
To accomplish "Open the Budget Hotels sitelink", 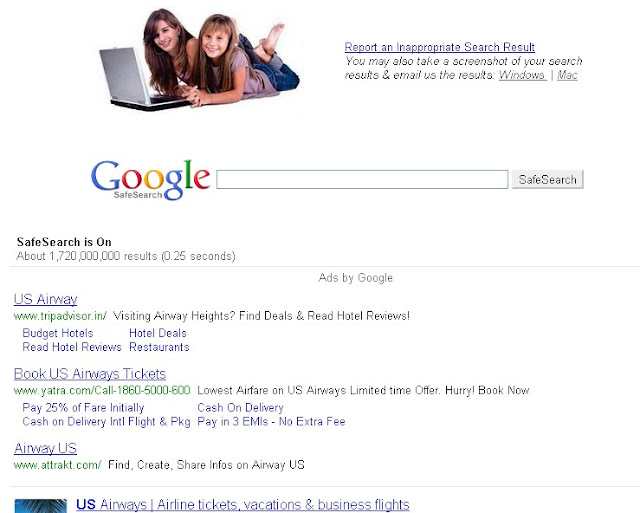I will click(58, 333).
